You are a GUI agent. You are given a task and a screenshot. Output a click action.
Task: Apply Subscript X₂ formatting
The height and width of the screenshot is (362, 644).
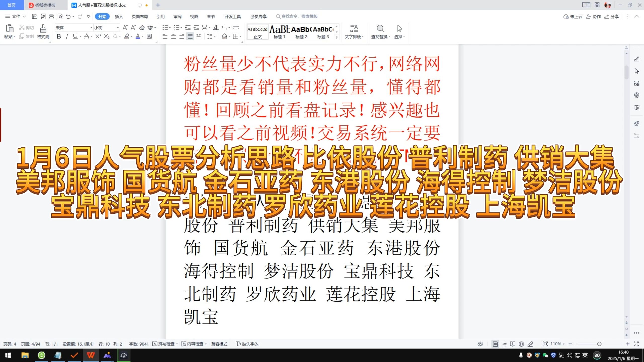tap(107, 36)
